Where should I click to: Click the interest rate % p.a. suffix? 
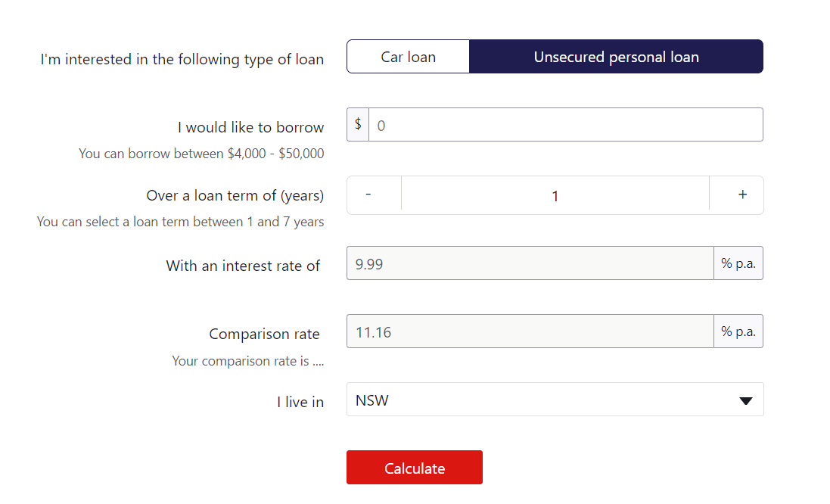[738, 263]
